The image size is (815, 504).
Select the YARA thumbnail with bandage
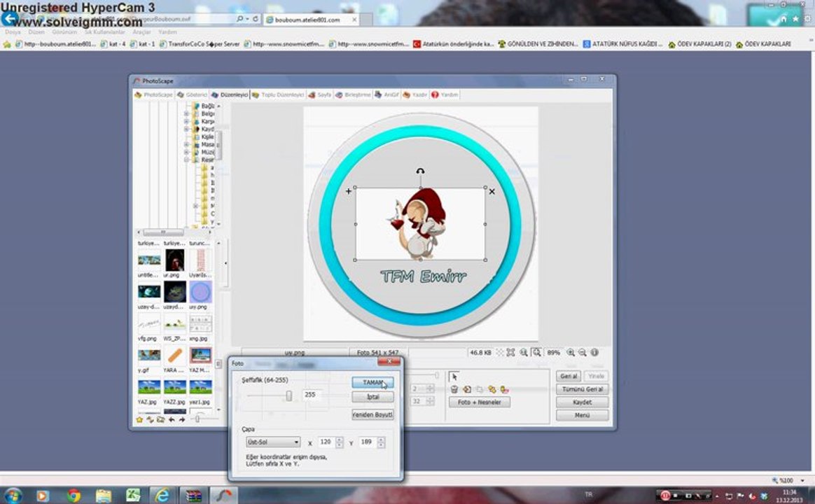click(x=174, y=356)
